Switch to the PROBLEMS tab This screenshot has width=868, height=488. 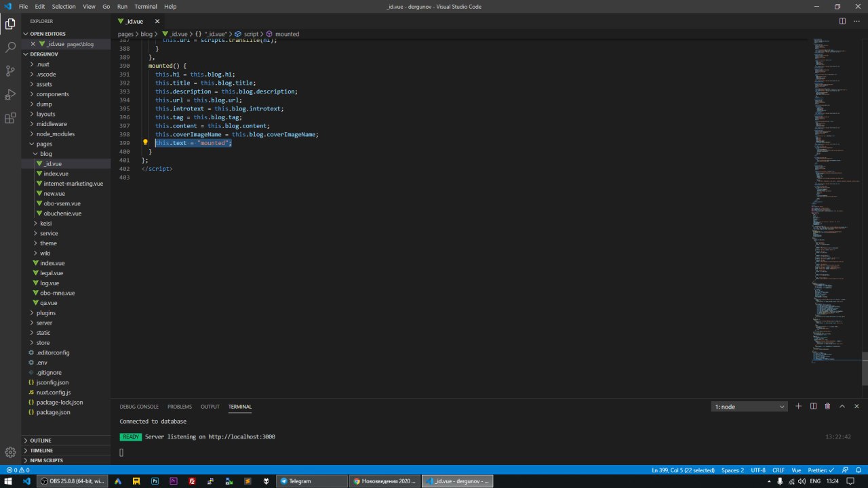click(180, 407)
